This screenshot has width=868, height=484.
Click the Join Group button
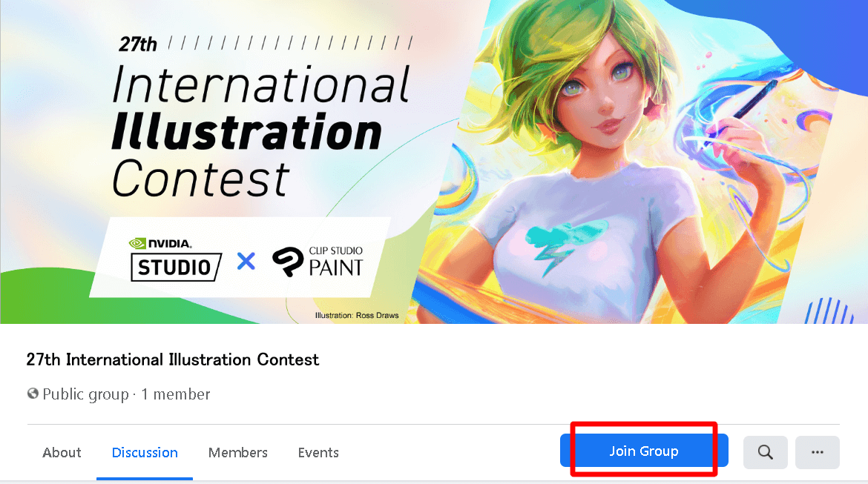(x=644, y=451)
